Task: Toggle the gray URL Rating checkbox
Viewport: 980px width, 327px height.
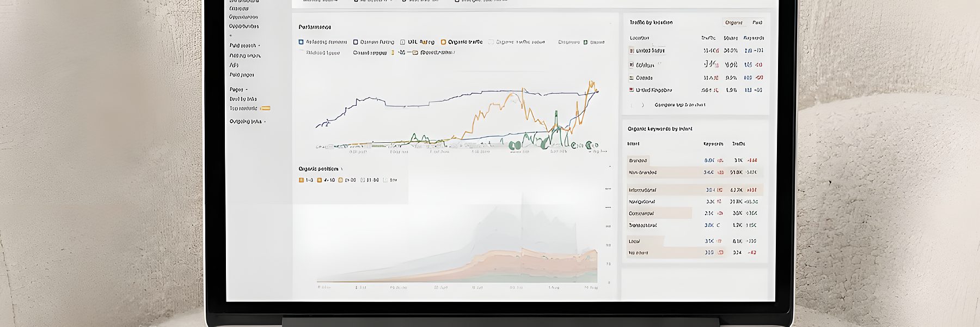Action: pyautogui.click(x=402, y=42)
